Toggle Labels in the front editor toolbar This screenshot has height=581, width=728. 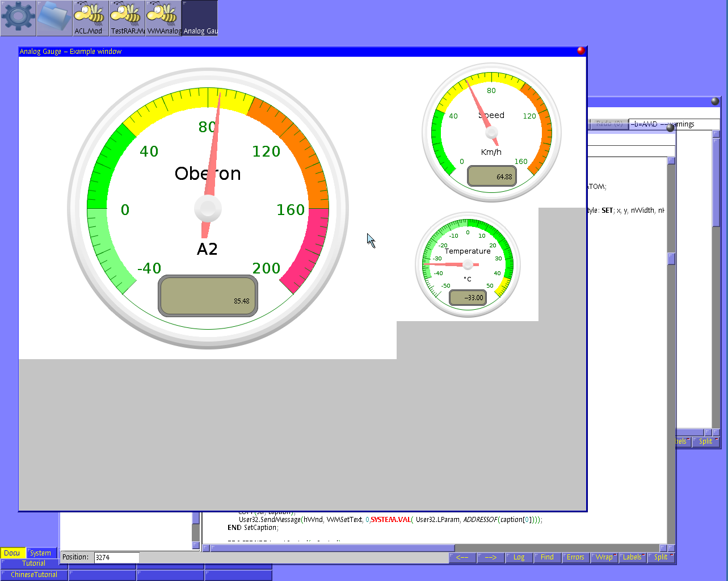[633, 557]
